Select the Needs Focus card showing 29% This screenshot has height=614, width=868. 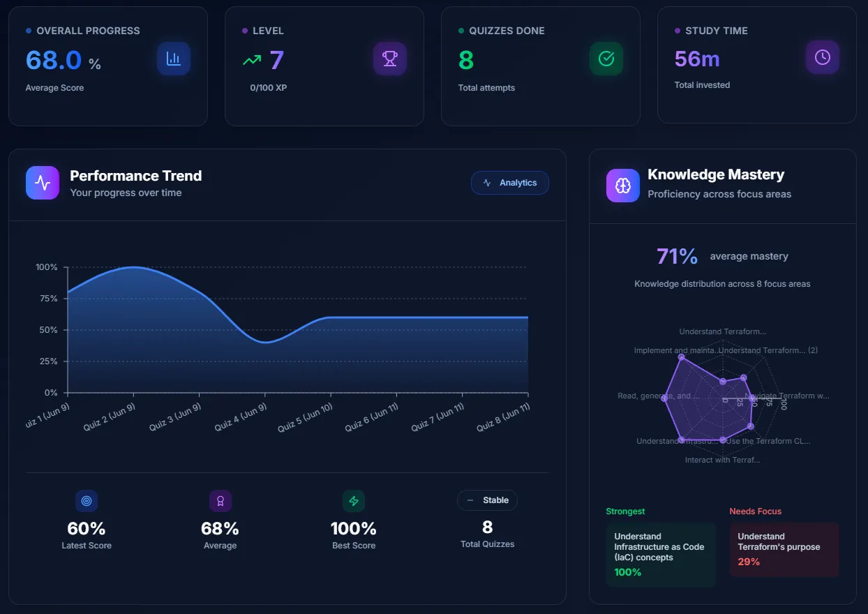(x=784, y=550)
